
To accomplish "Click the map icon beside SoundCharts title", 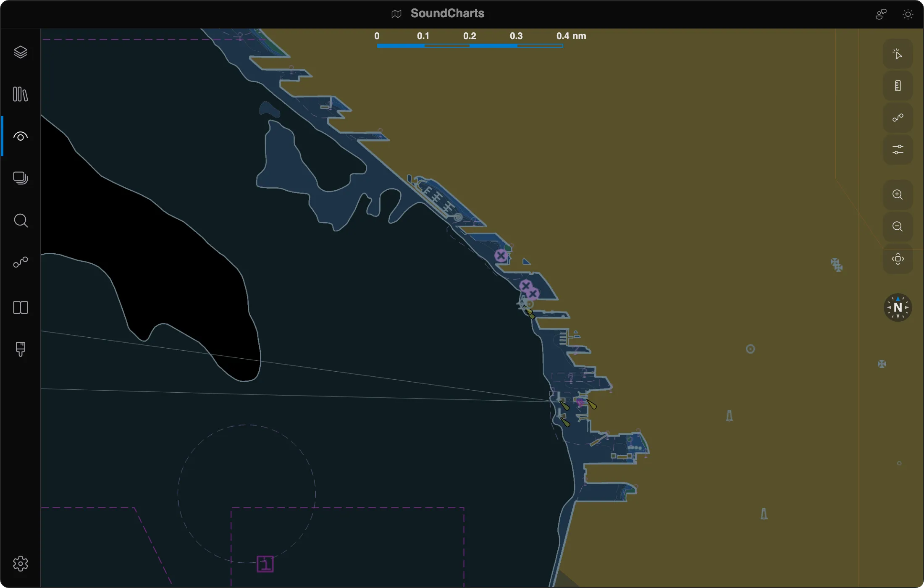I will coord(396,14).
